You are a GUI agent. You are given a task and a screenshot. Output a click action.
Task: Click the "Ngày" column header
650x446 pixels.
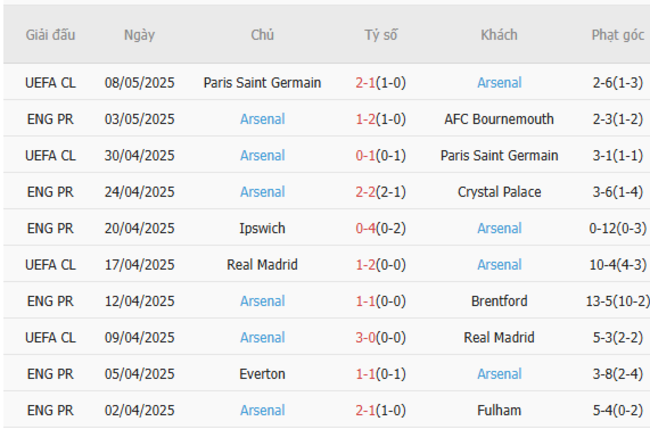pos(139,35)
